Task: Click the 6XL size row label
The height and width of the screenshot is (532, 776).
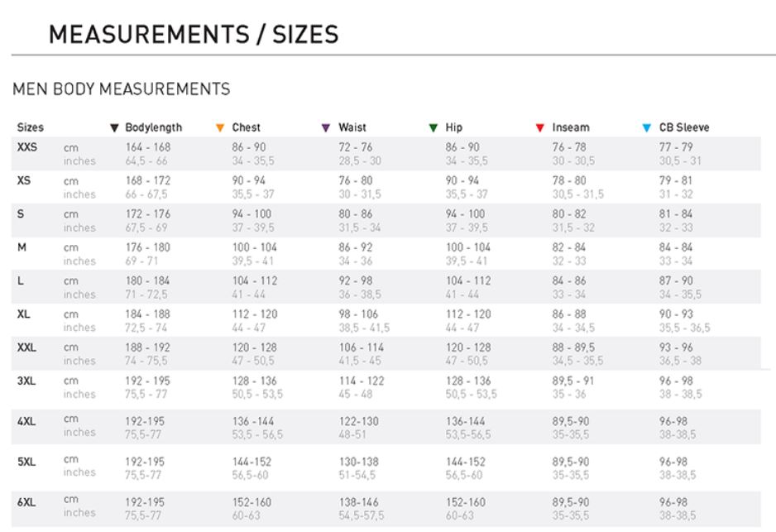Action: (26, 502)
